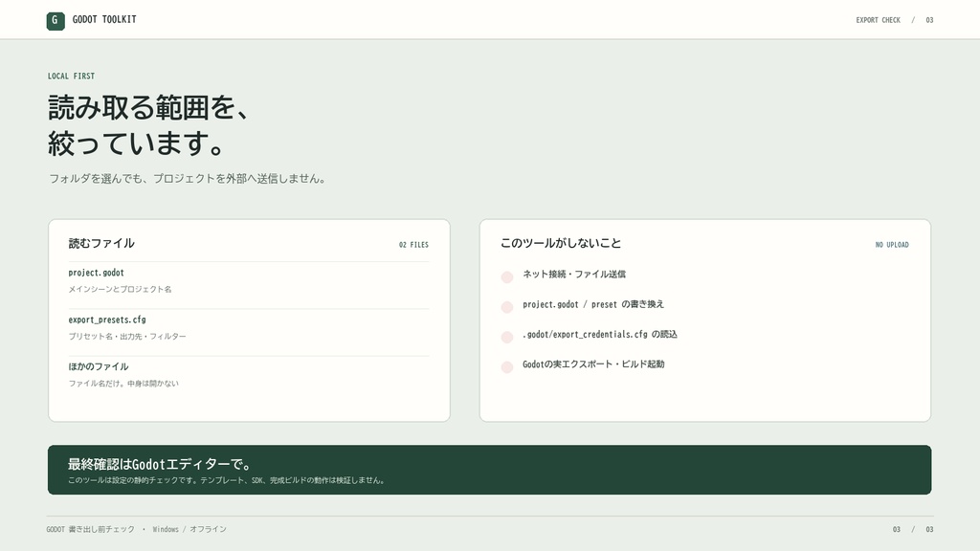The image size is (980, 551).
Task: Select the "export_presets.cfg" file name
Action: 107,320
